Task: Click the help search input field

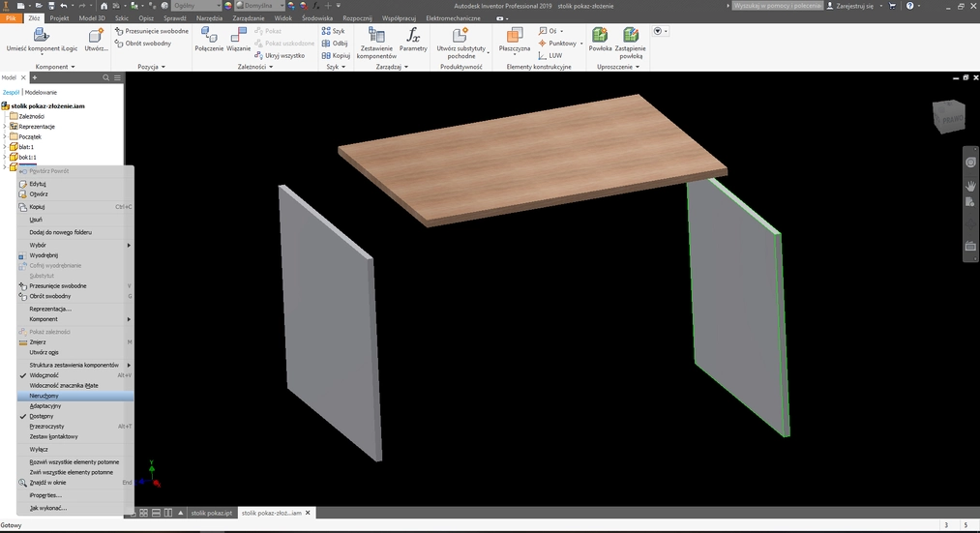Action: (x=777, y=6)
